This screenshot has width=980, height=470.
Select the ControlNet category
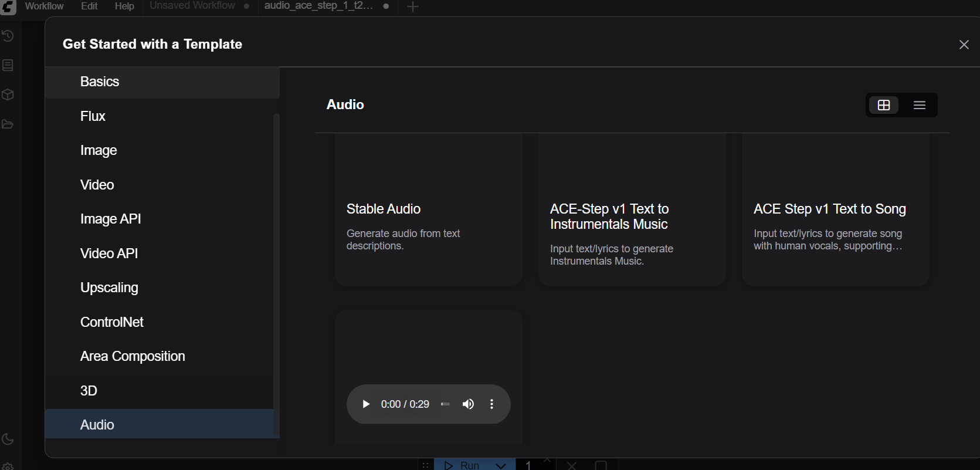(x=159, y=322)
